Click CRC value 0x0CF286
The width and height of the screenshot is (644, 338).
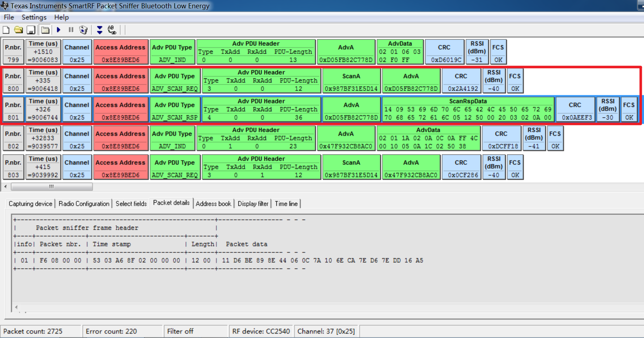tap(463, 175)
